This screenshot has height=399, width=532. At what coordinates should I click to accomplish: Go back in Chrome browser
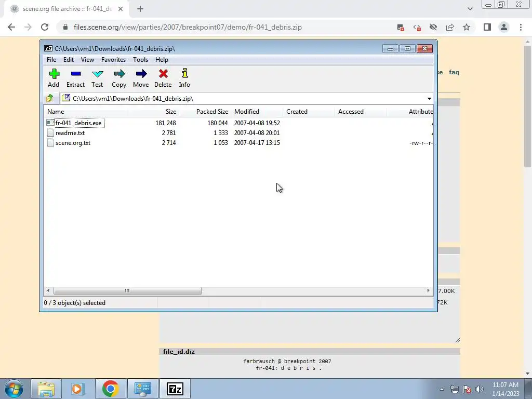pos(11,27)
